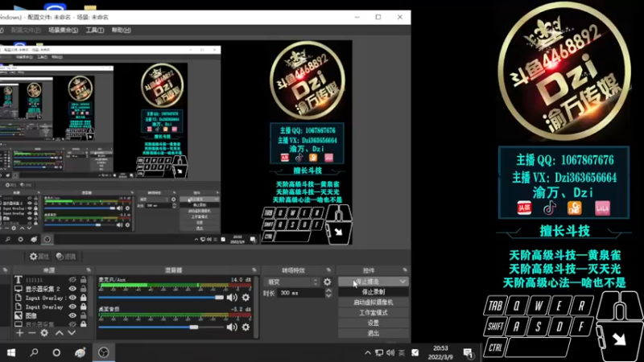Pop out the 来源 sources dock
This screenshot has height=362, width=644.
(x=89, y=270)
